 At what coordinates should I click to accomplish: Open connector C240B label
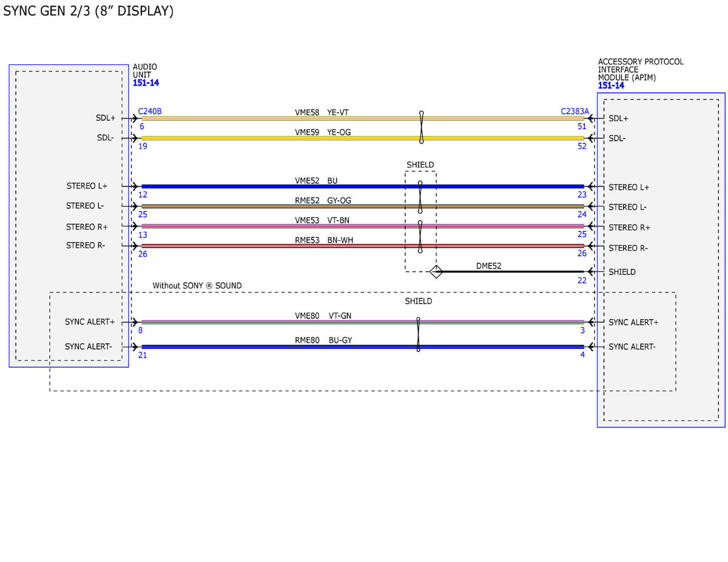pos(150,111)
